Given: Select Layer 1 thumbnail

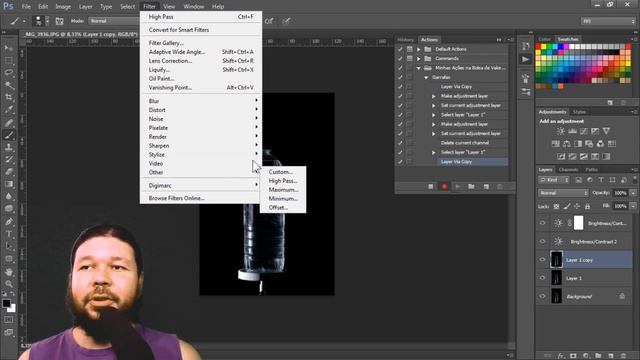Looking at the screenshot, I should [x=557, y=278].
